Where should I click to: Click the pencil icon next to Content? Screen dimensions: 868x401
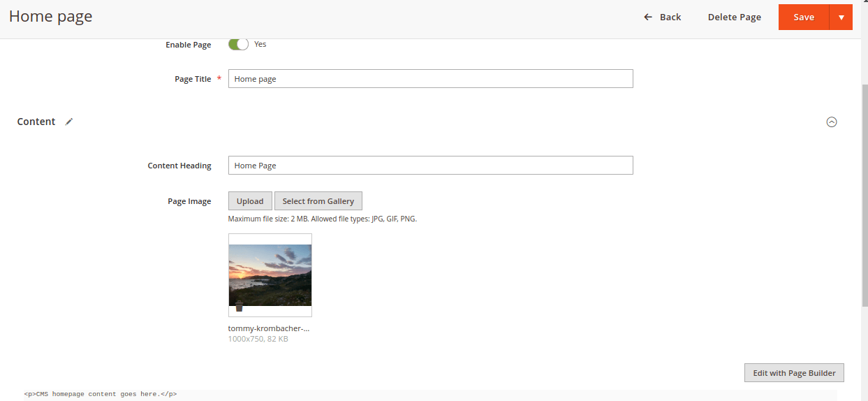tap(69, 122)
